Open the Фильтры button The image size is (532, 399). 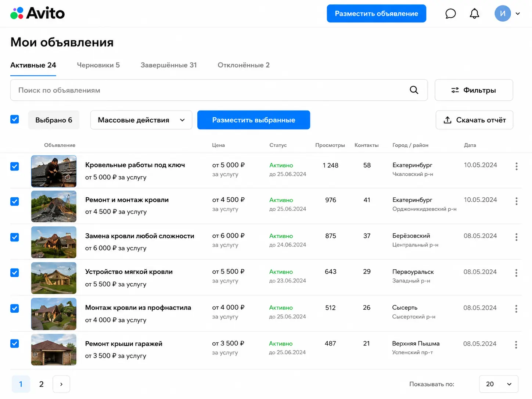pos(474,90)
